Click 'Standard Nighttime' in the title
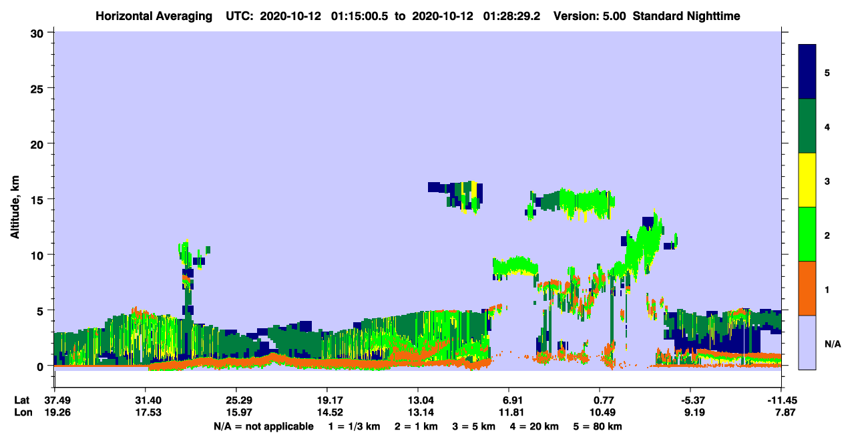 [686, 15]
